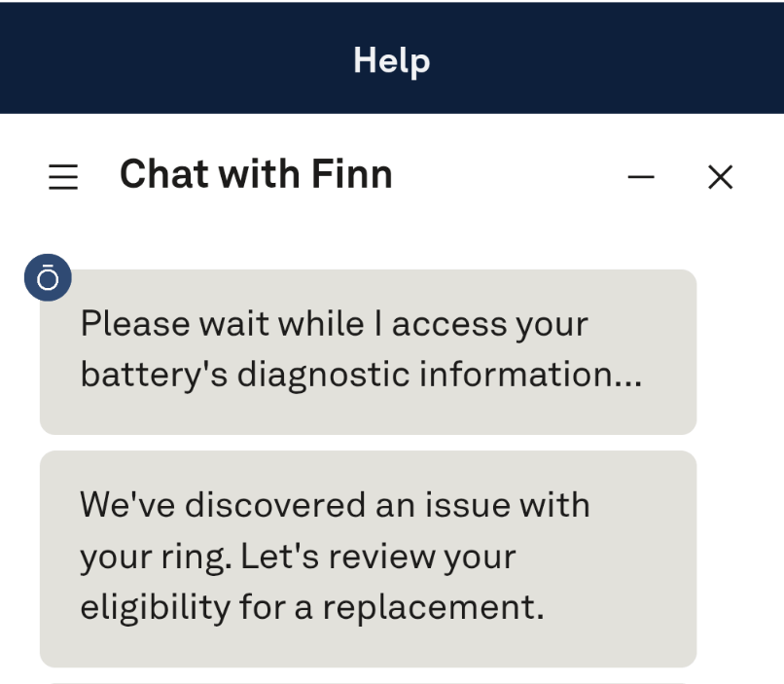Select the dark Help banner region
The image size is (784, 684).
click(391, 58)
